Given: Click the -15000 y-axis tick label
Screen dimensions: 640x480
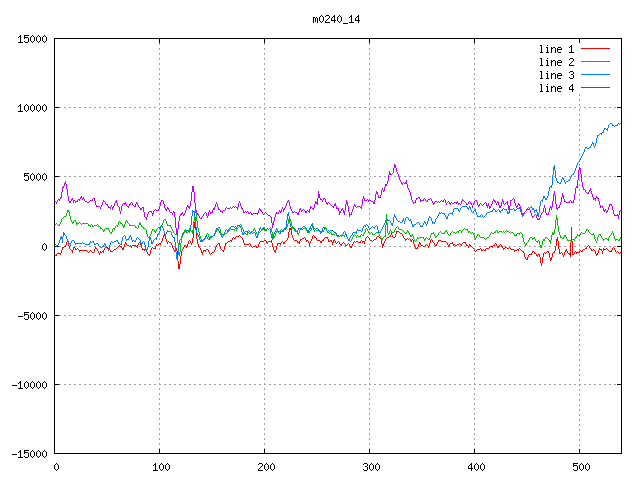Looking at the screenshot, I should pyautogui.click(x=29, y=453).
